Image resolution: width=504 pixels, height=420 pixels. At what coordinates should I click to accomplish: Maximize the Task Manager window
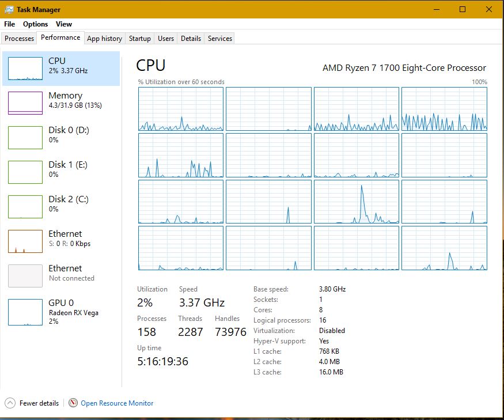[463, 9]
